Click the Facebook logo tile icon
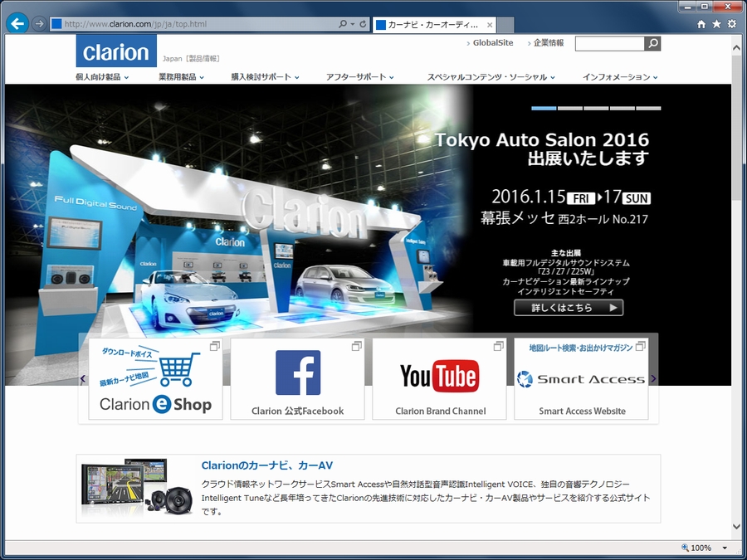Screen dimensions: 747x560 point(298,373)
